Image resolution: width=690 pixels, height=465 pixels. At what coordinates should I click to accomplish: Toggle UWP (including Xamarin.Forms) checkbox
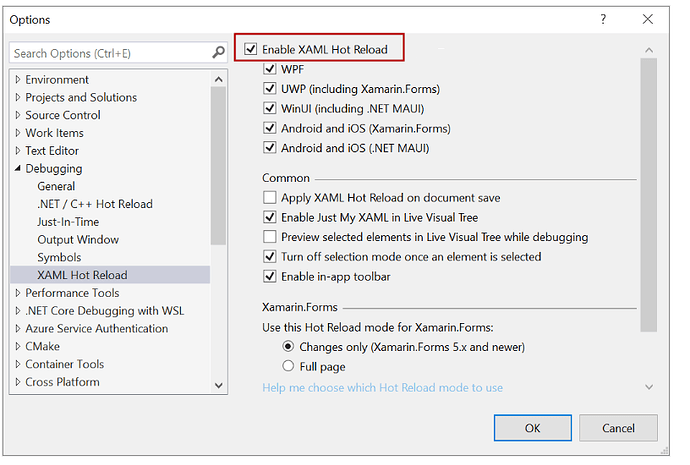[269, 88]
